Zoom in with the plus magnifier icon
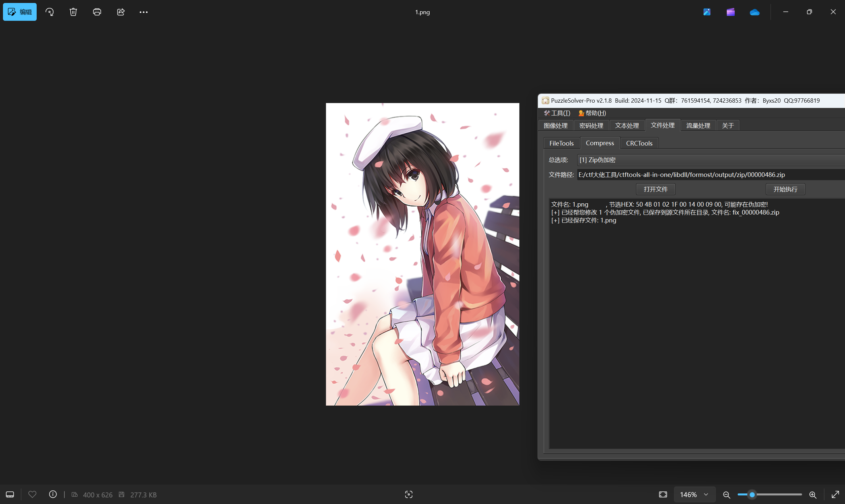The height and width of the screenshot is (504, 845). [813, 494]
